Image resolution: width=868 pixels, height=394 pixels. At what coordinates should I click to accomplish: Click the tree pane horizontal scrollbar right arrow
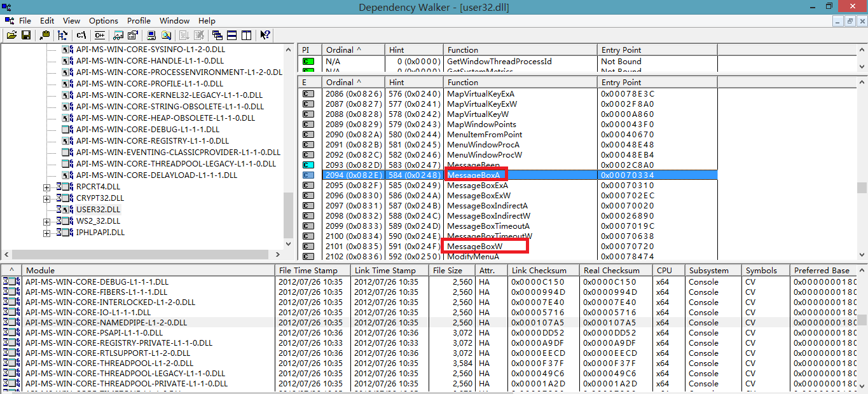click(279, 254)
